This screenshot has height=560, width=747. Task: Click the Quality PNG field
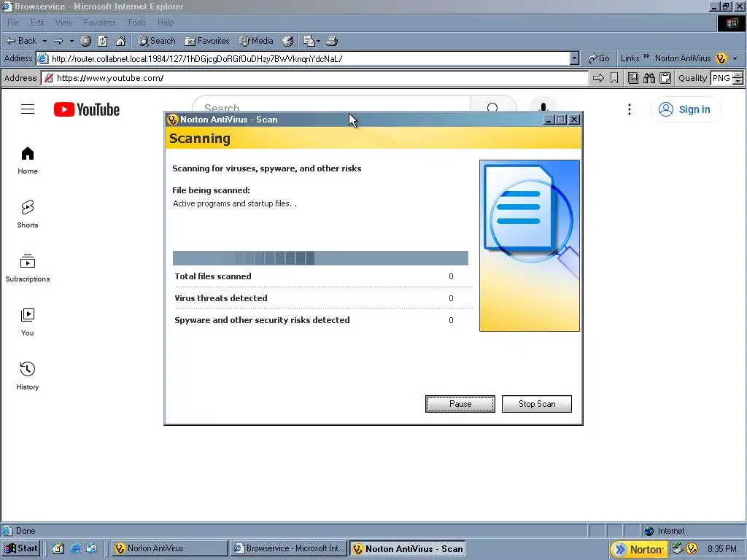tap(721, 78)
